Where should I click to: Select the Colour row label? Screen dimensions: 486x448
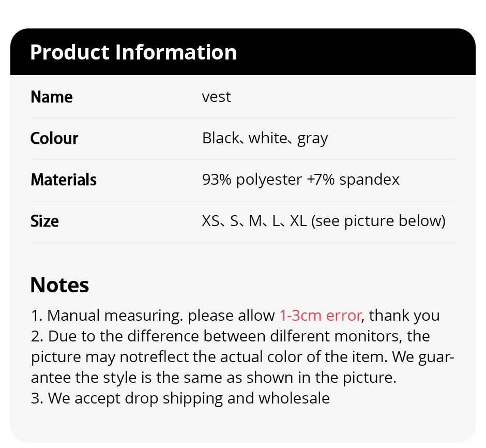pyautogui.click(x=54, y=138)
